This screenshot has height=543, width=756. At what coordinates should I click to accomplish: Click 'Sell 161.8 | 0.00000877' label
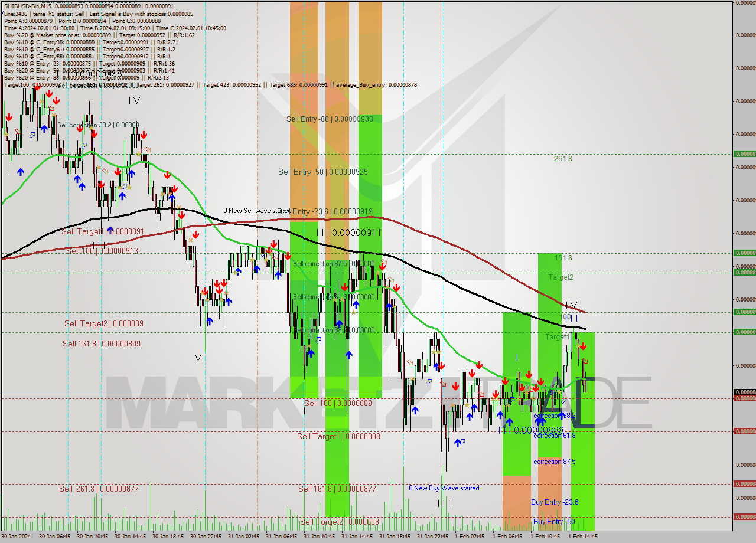pyautogui.click(x=337, y=489)
